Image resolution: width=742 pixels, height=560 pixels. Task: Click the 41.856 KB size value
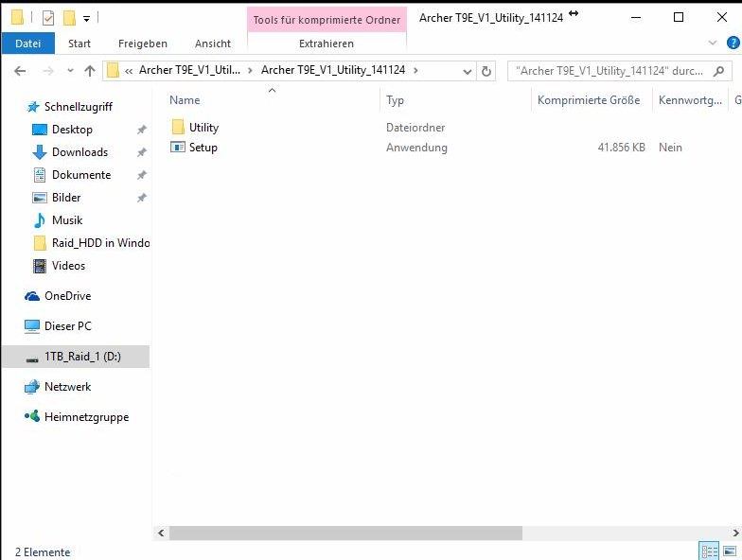pyautogui.click(x=621, y=148)
